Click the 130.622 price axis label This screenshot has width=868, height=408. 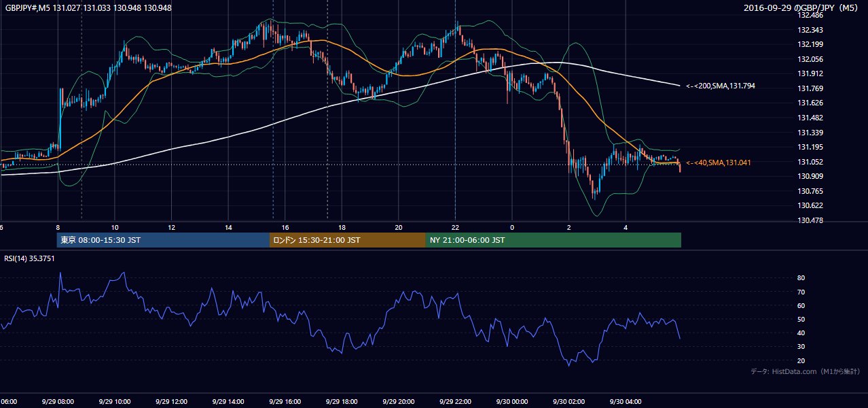[810, 205]
